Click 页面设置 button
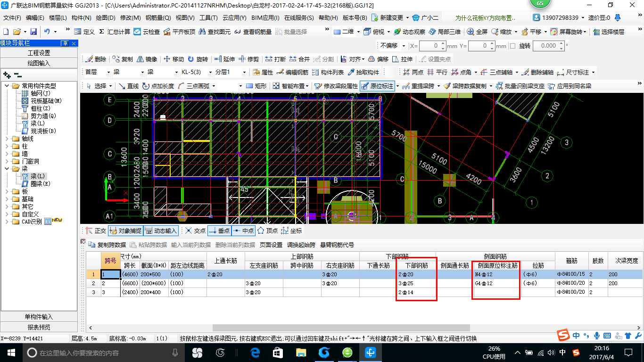Screen dimensions: 644x362 click(x=271, y=245)
